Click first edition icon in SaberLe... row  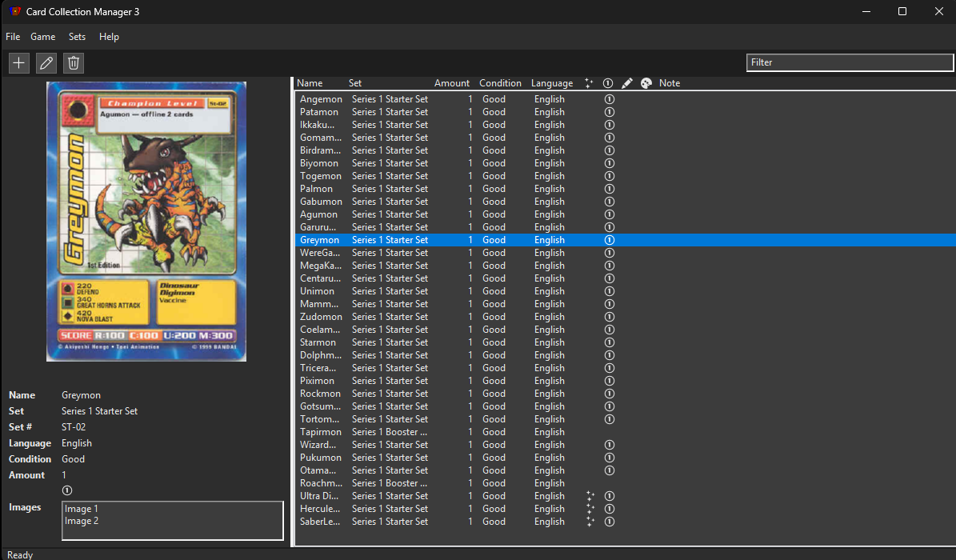(609, 522)
